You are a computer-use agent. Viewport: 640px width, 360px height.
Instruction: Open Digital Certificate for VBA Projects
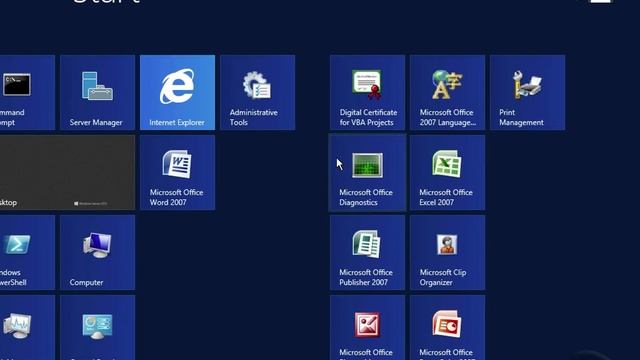tap(367, 93)
